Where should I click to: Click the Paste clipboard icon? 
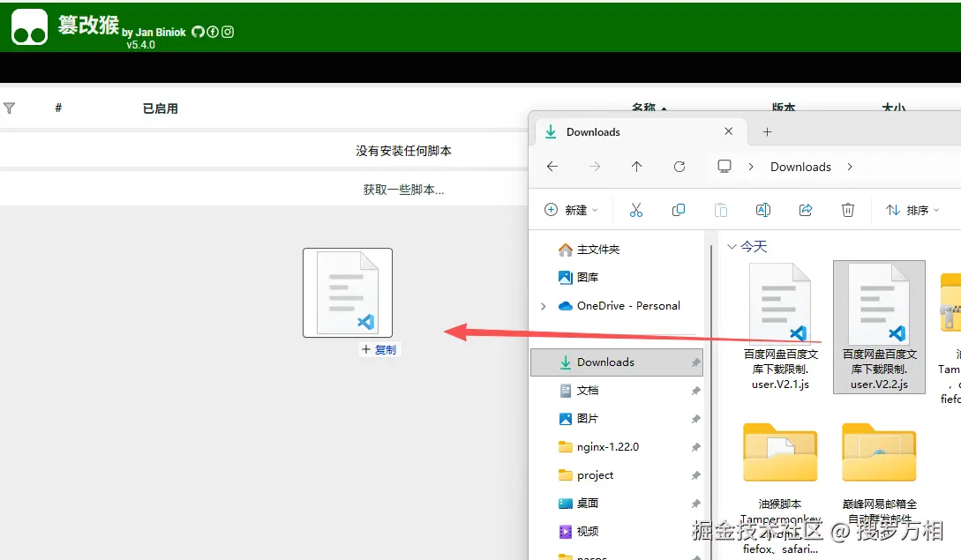721,210
